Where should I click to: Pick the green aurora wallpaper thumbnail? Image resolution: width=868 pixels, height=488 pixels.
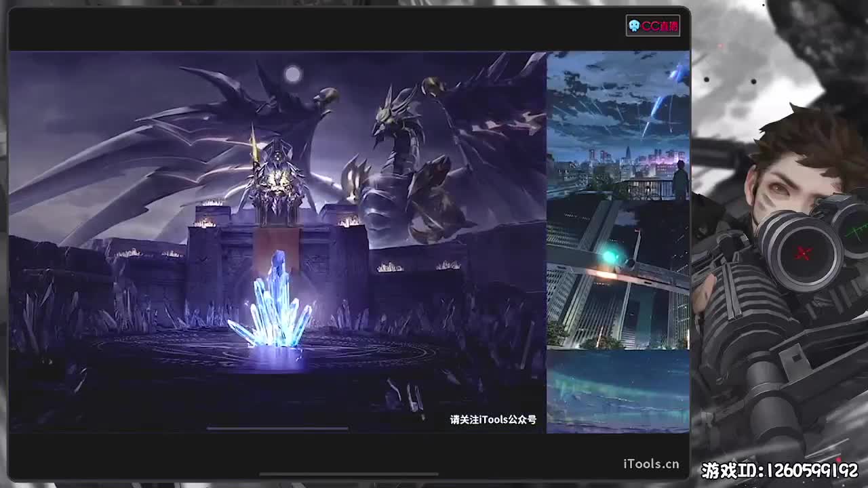pyautogui.click(x=618, y=392)
